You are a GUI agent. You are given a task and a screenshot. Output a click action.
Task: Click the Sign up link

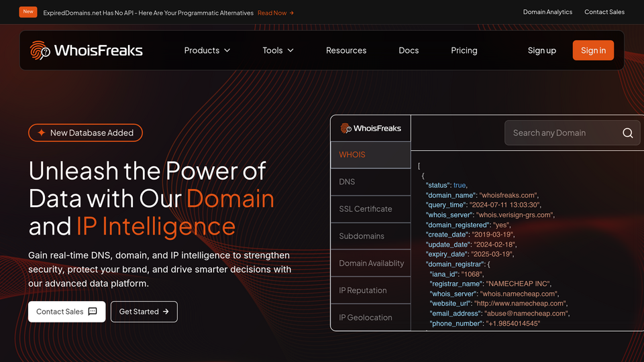(x=542, y=50)
